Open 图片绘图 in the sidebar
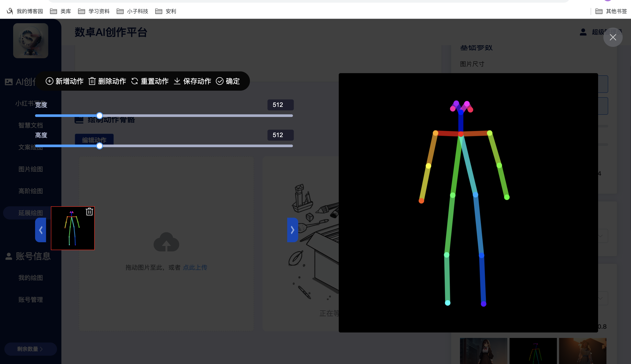Image resolution: width=631 pixels, height=364 pixels. [30, 169]
